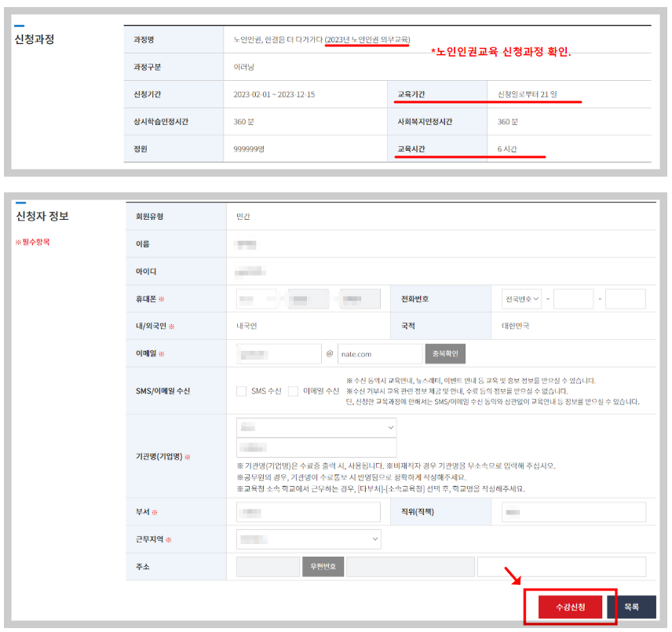Click the 민간 member type value
672x632 pixels.
243,217
